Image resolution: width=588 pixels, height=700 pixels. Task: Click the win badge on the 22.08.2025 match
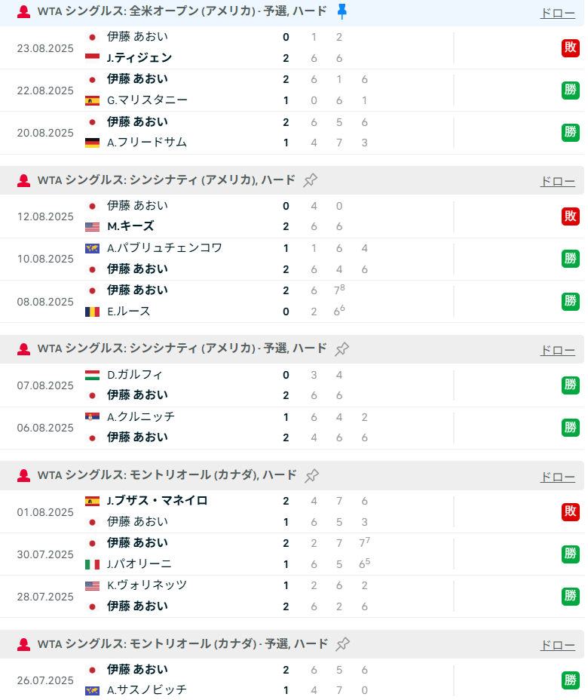(571, 90)
